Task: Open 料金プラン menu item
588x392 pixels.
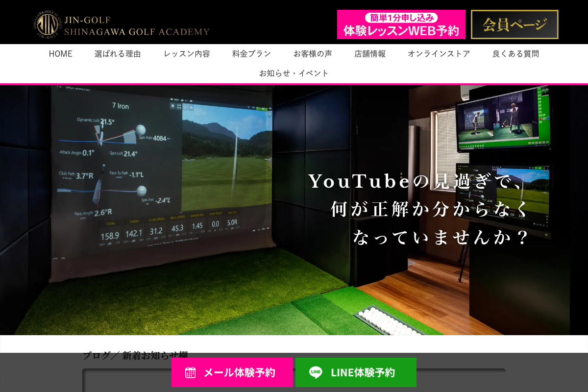Action: pos(251,54)
